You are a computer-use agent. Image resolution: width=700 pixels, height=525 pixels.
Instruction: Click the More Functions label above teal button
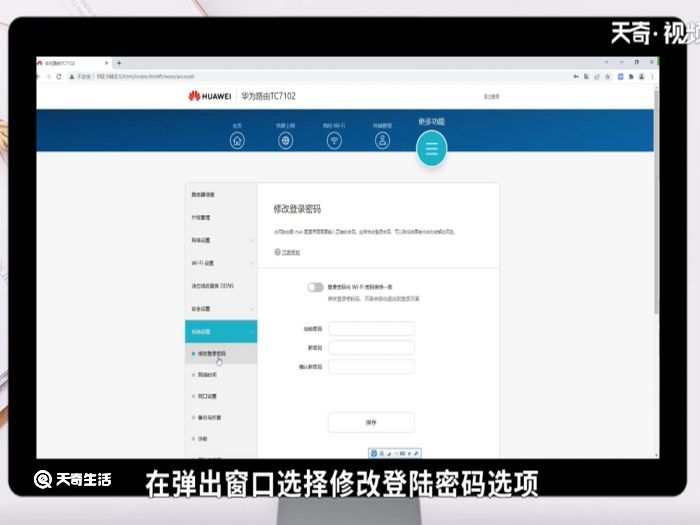tap(431, 121)
